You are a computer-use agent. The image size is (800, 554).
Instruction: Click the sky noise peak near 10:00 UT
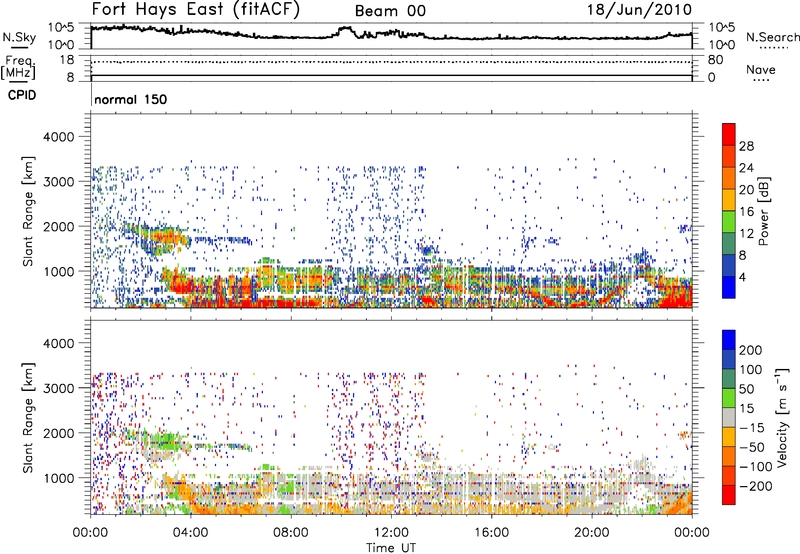pyautogui.click(x=346, y=30)
